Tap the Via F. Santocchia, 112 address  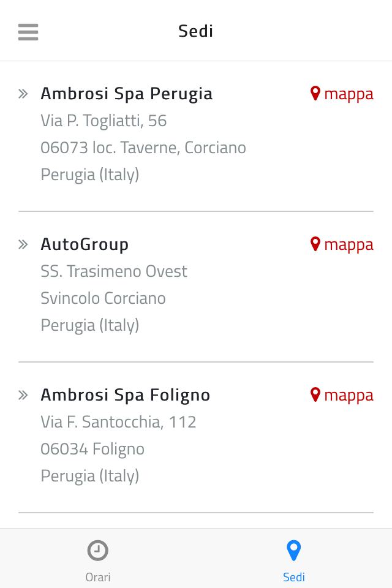point(118,422)
